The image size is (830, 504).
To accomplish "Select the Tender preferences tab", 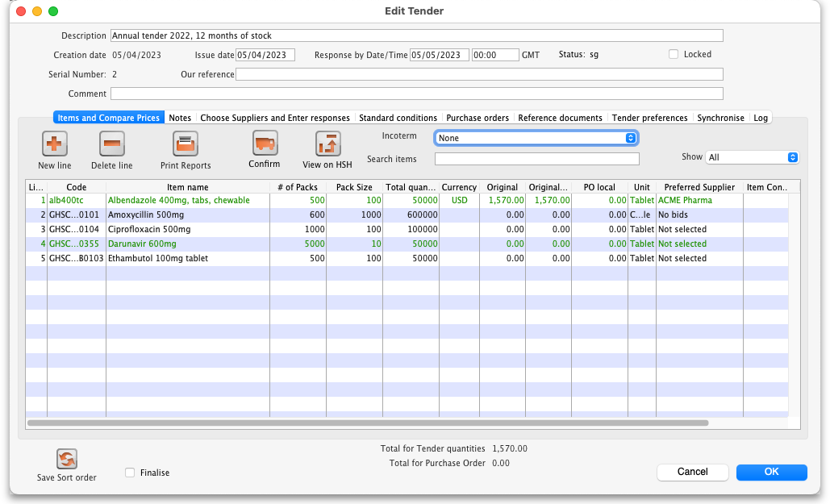I will (x=649, y=118).
